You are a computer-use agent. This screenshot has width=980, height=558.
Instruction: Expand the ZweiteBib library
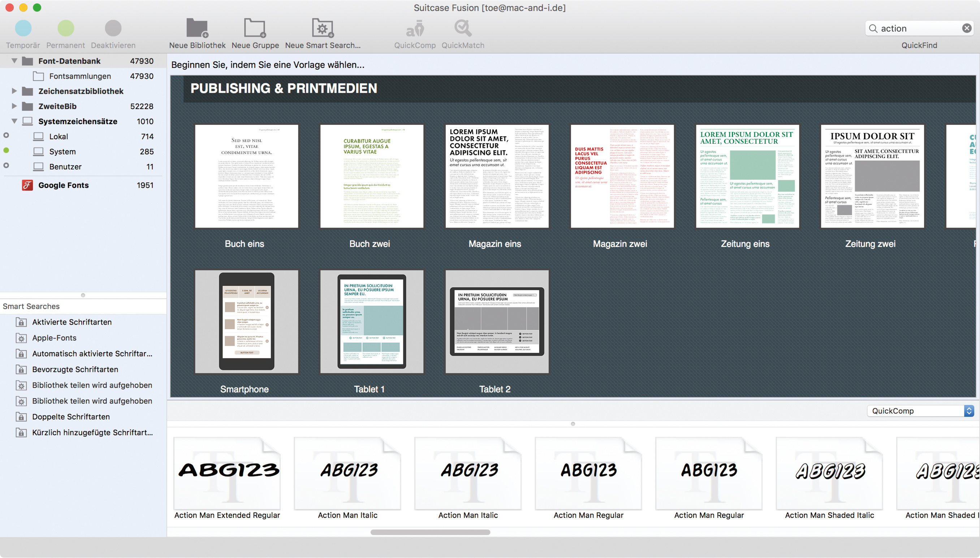[x=14, y=106]
